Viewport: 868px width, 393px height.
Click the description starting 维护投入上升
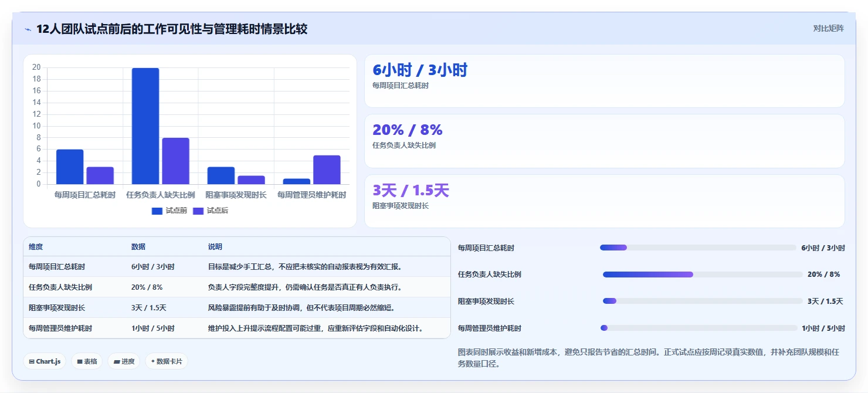coord(316,328)
